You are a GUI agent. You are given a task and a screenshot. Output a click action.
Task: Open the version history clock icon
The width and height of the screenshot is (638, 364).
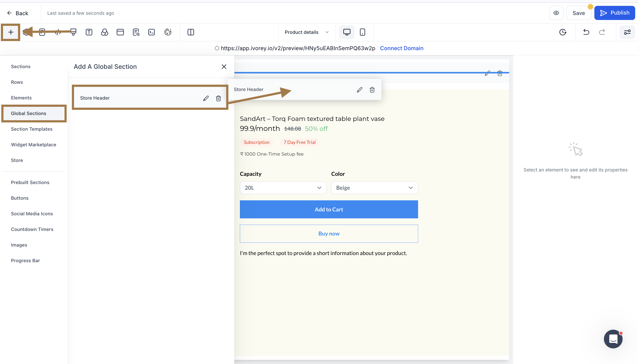click(562, 32)
